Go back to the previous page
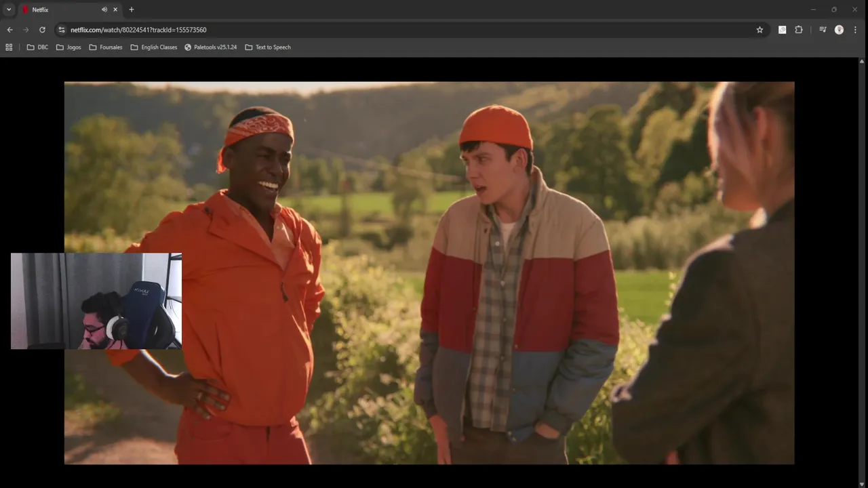 point(9,30)
